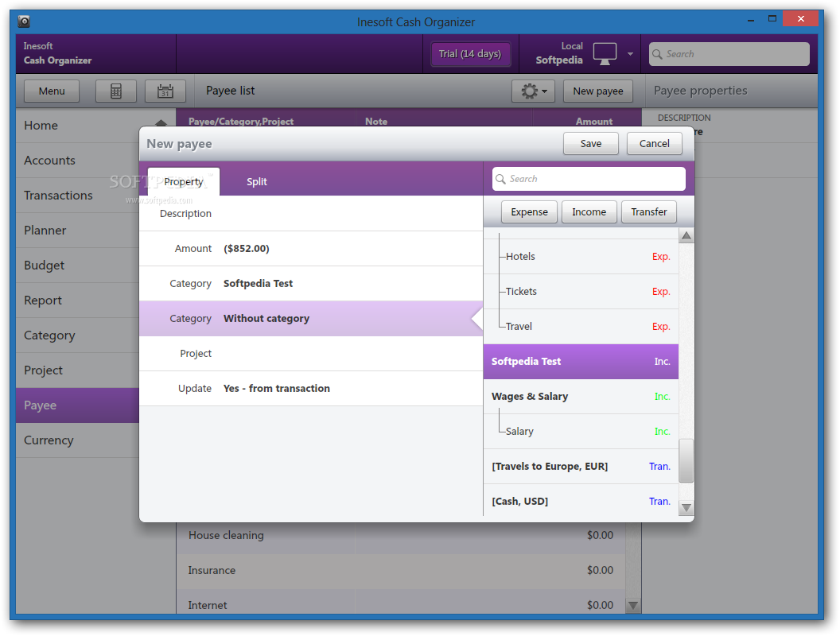840x636 pixels.
Task: Select the Salary subcategory
Action: coord(581,432)
